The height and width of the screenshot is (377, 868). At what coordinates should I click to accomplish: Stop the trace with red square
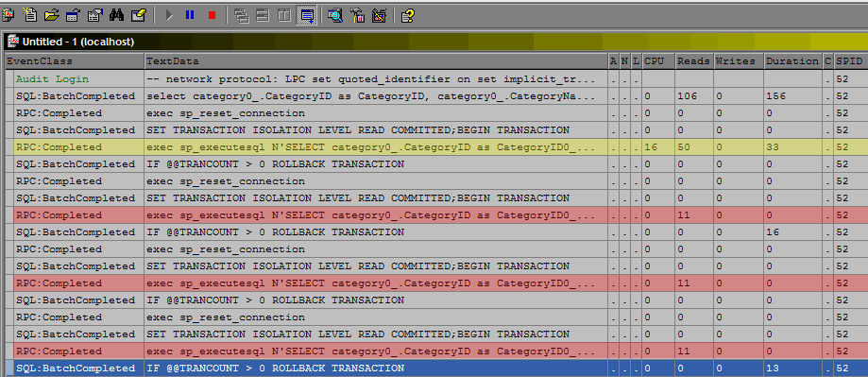click(212, 15)
